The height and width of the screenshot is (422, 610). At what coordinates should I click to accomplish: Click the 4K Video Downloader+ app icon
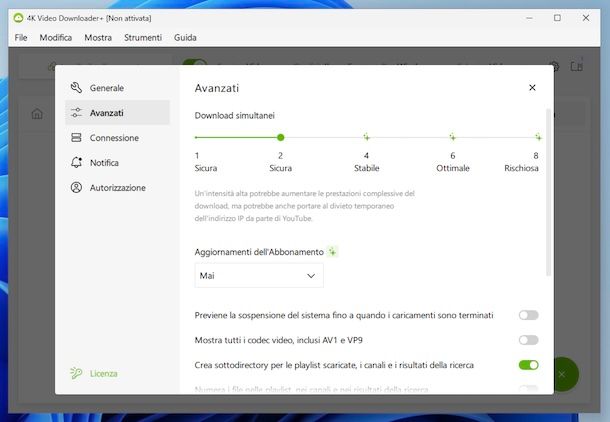18,18
